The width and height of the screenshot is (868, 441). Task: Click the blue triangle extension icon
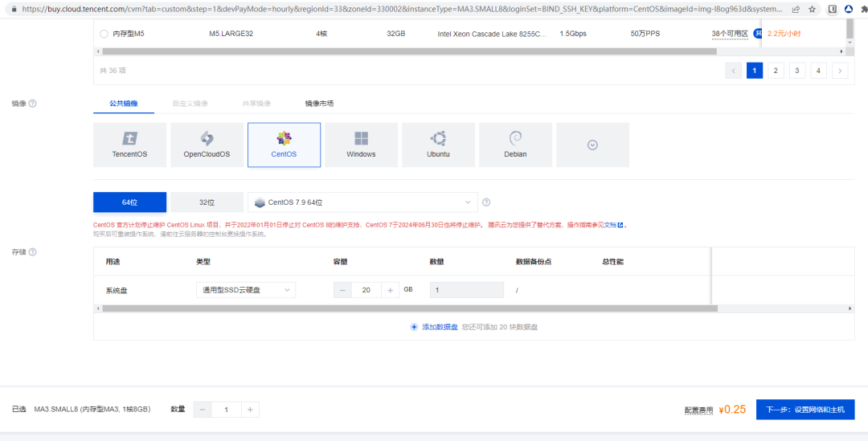(x=848, y=9)
